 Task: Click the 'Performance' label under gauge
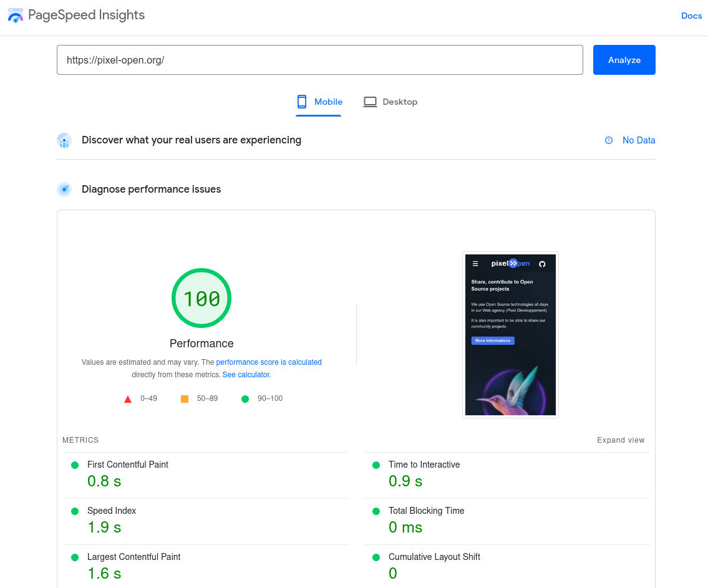coord(201,344)
